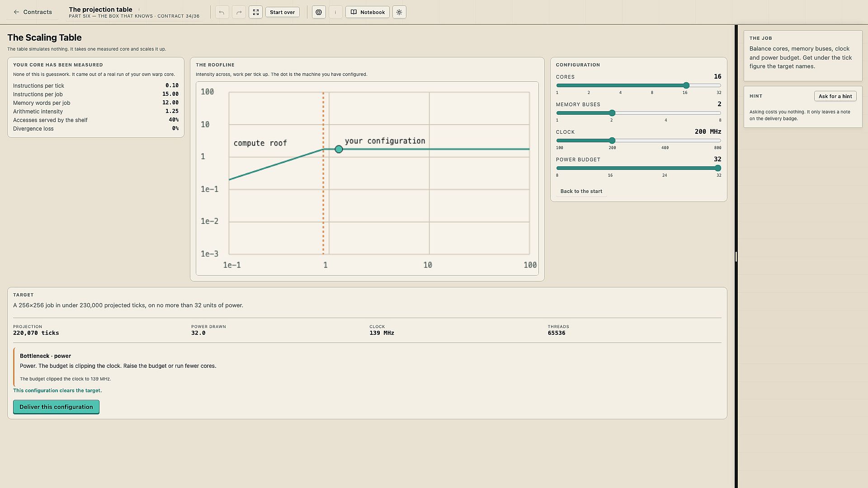Click the redo arrow icon
Image resolution: width=868 pixels, height=488 pixels.
[239, 12]
